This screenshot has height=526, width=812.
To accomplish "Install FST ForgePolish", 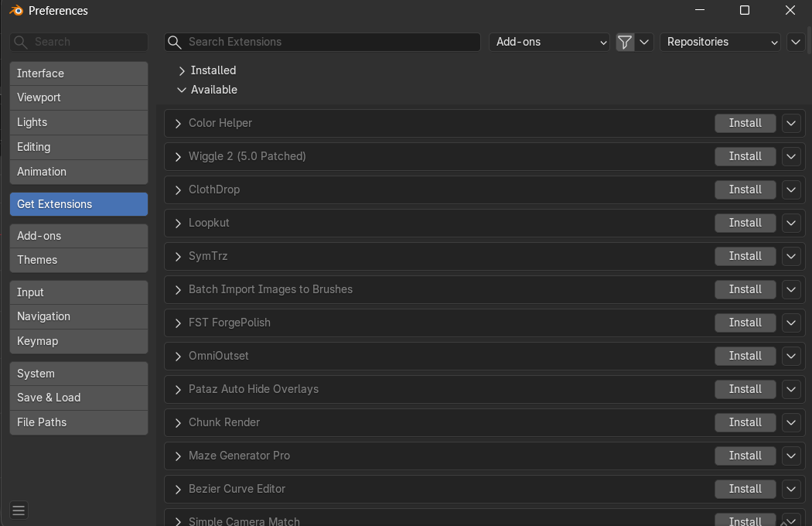I will (745, 323).
